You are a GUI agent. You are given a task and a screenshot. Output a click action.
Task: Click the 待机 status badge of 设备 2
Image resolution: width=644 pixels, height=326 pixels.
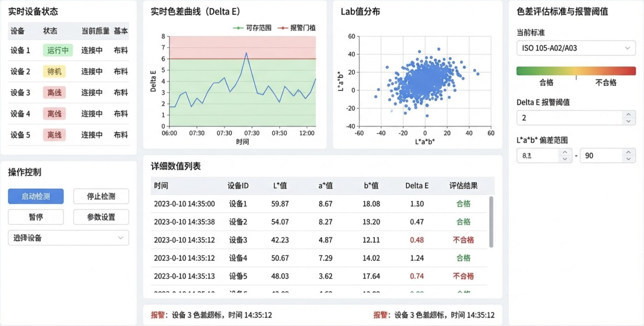coord(54,72)
